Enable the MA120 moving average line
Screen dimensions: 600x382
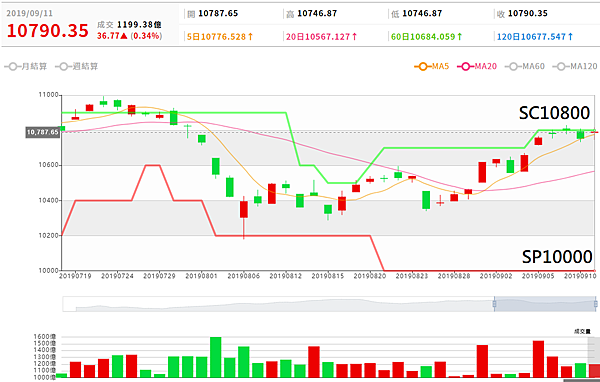pyautogui.click(x=575, y=67)
